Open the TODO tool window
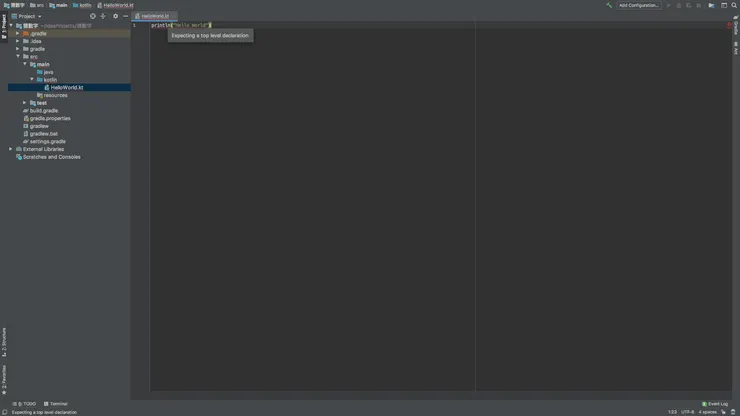 point(24,404)
